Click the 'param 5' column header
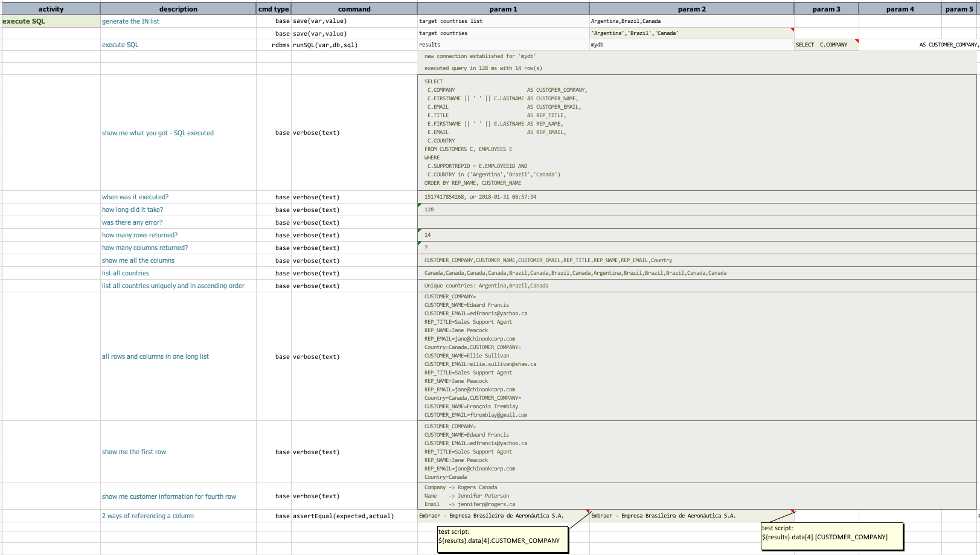980x555 pixels. [x=959, y=9]
